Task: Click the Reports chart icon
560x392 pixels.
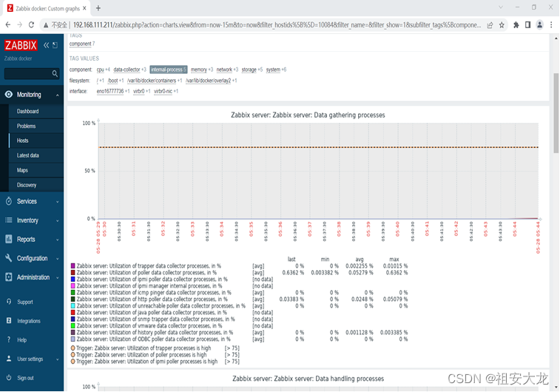Action: [x=9, y=239]
